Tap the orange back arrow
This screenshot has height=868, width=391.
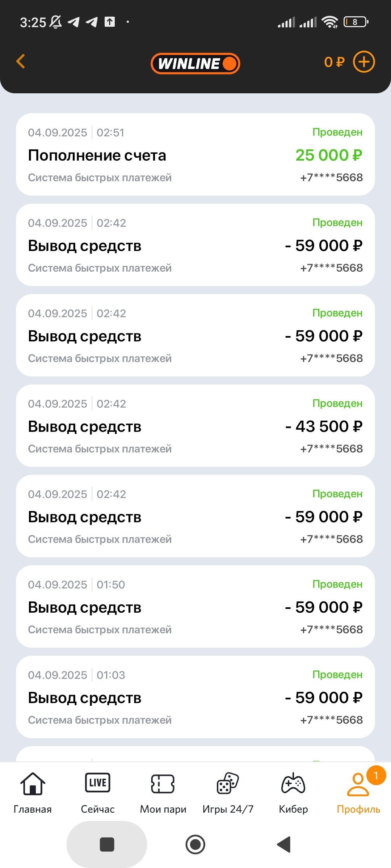tap(21, 61)
